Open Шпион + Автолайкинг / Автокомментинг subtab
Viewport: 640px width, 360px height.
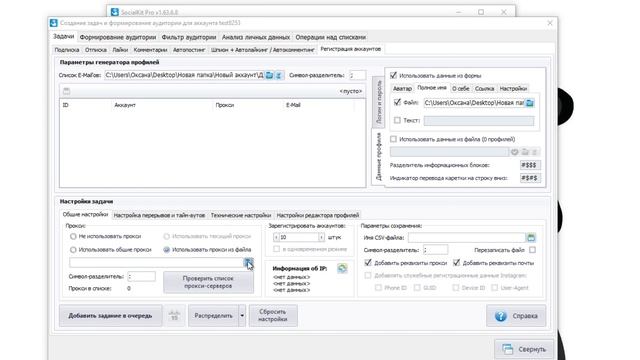[x=262, y=50]
